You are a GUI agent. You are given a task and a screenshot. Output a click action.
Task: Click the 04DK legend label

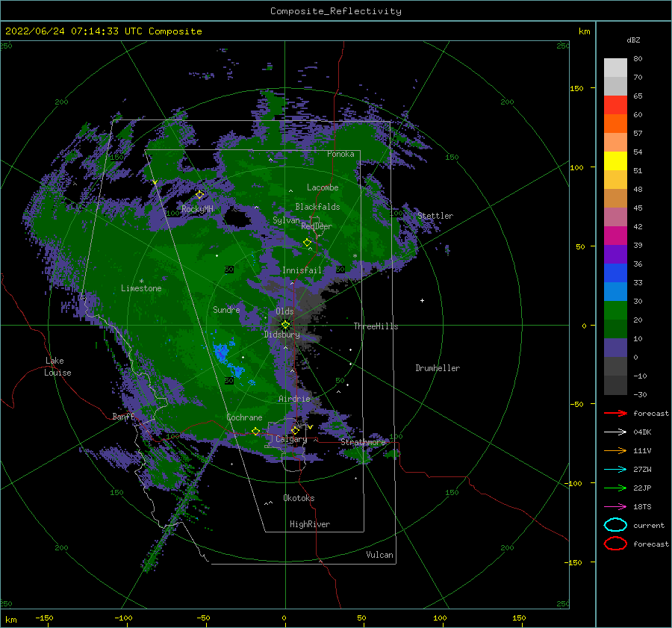pos(642,432)
